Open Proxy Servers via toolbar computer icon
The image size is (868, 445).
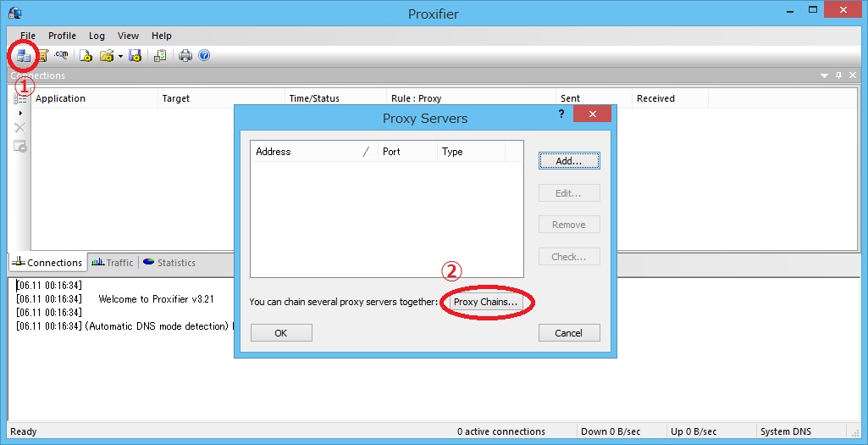(23, 55)
